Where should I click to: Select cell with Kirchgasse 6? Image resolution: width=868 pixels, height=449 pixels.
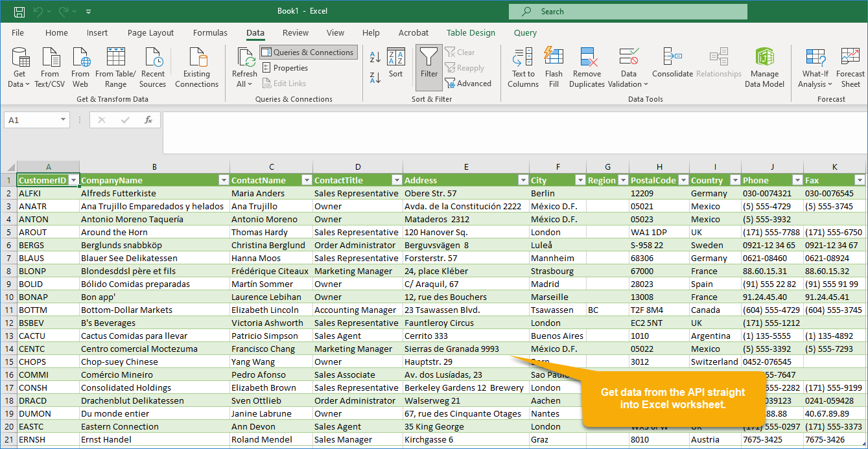466,439
